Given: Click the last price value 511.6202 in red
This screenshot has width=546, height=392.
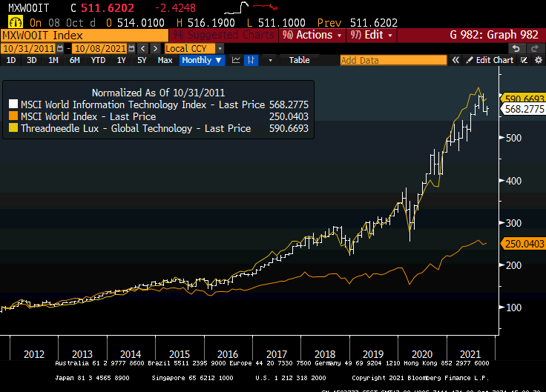Looking at the screenshot, I should tap(108, 7).
